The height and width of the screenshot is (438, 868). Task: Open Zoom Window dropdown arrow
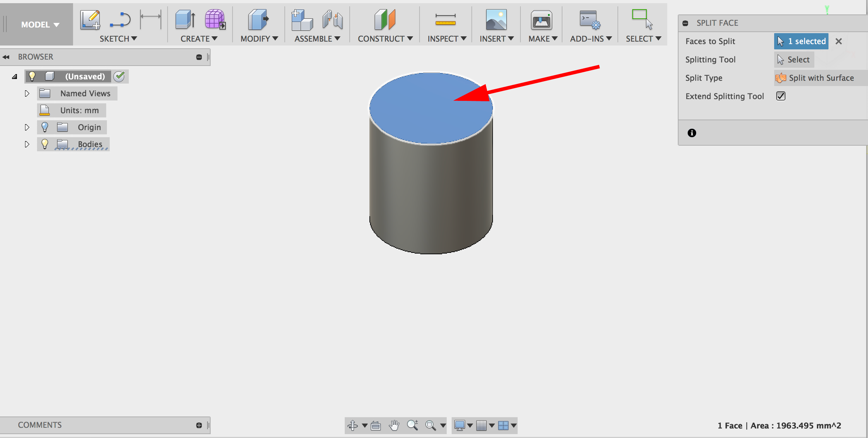(443, 426)
